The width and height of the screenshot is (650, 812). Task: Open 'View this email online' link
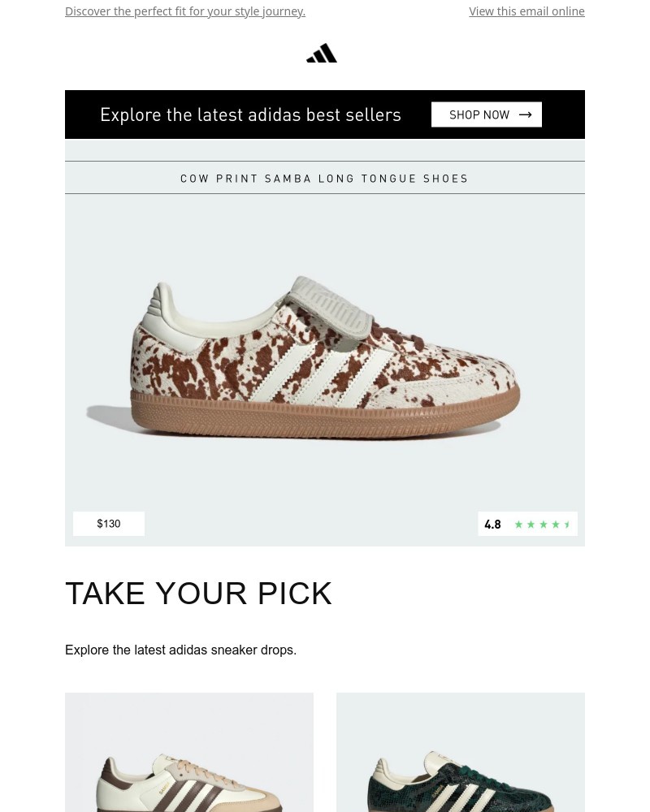(526, 11)
